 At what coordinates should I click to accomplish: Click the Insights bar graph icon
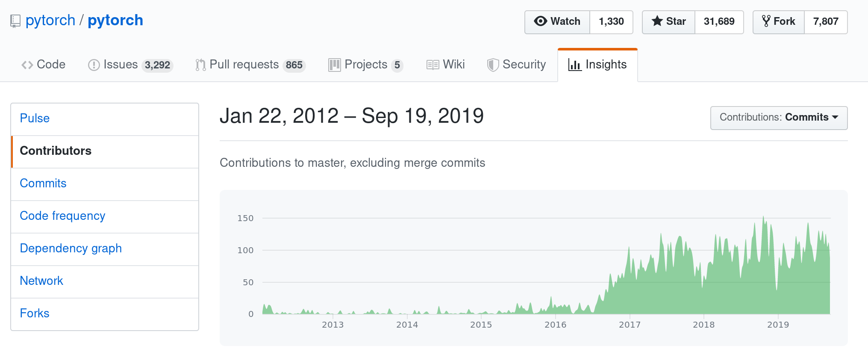click(575, 65)
